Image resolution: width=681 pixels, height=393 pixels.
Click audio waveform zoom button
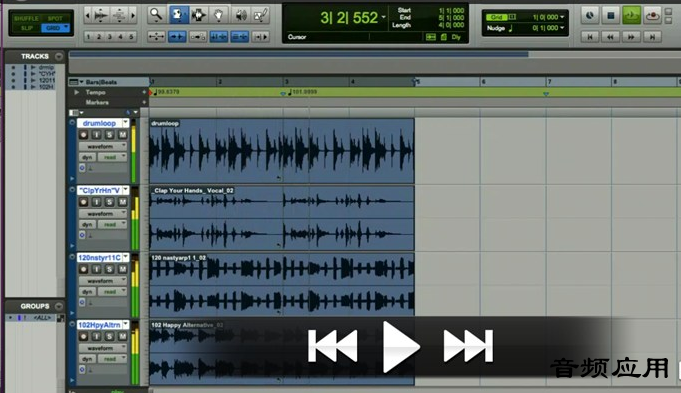[101, 16]
